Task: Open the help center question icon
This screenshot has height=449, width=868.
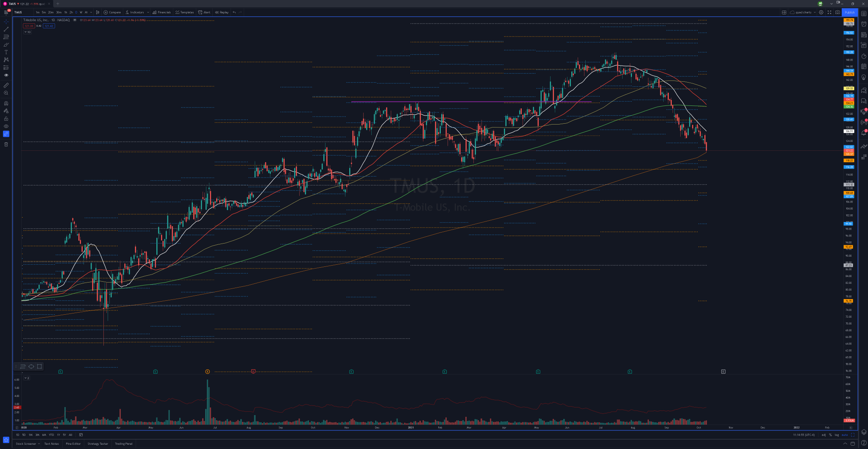Action: pos(864,443)
